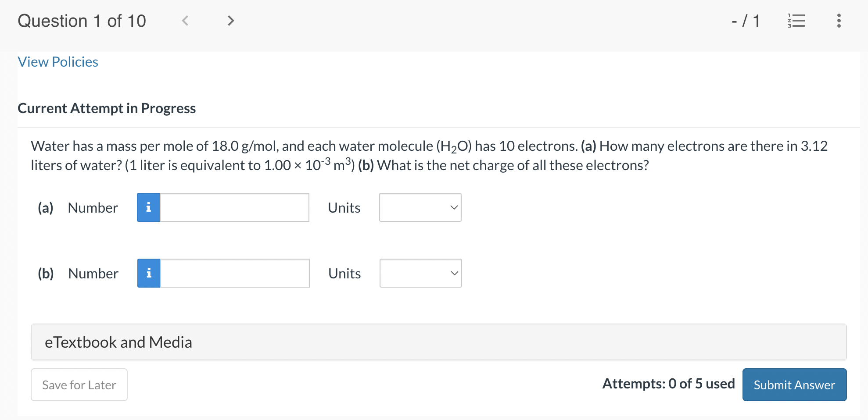This screenshot has width=868, height=420.
Task: Advance to the next question arrow
Action: [x=231, y=21]
